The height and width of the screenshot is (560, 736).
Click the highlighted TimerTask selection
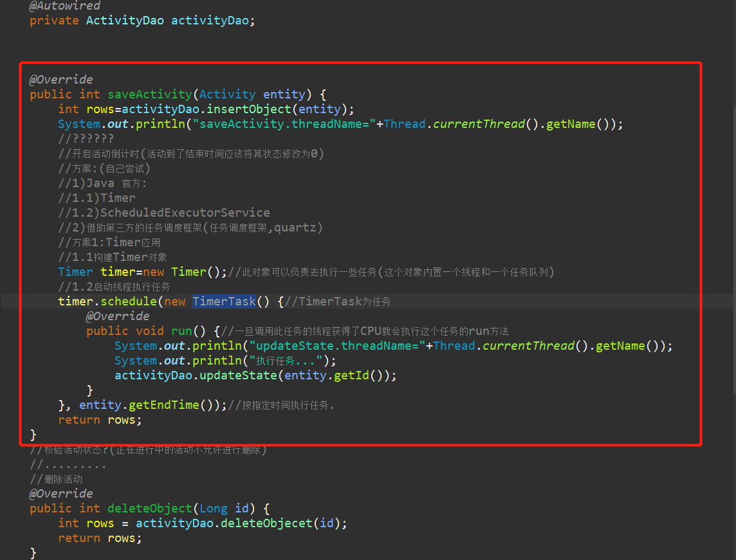[224, 301]
